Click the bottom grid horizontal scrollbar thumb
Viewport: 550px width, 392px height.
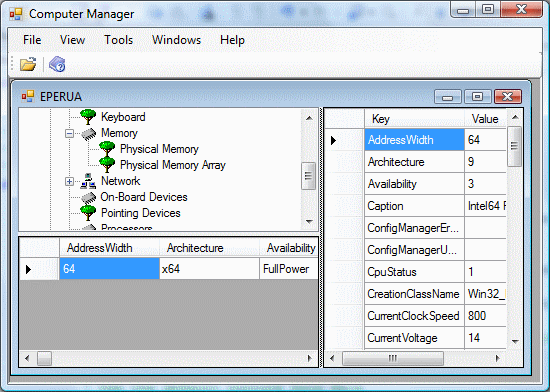pyautogui.click(x=44, y=358)
